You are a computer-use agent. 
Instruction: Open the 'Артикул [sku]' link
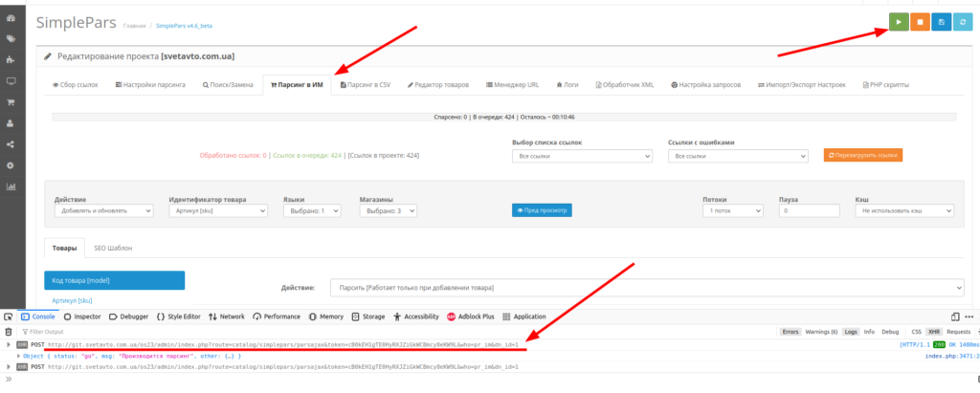pyautogui.click(x=73, y=300)
